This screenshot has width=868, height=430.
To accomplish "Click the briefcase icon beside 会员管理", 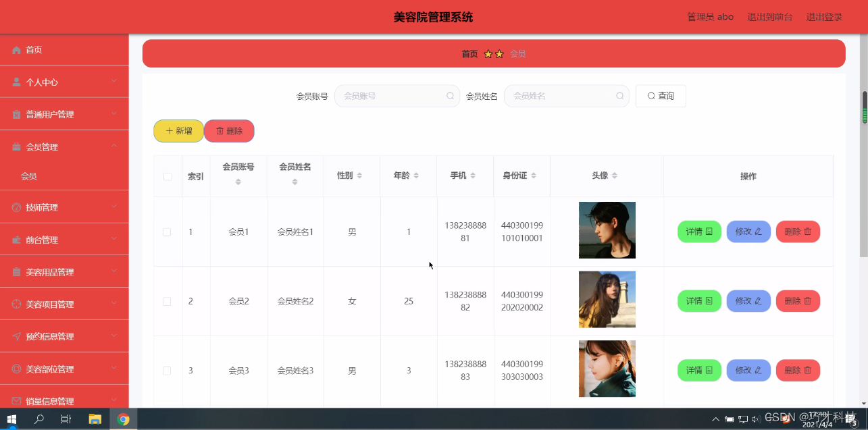I will point(17,147).
